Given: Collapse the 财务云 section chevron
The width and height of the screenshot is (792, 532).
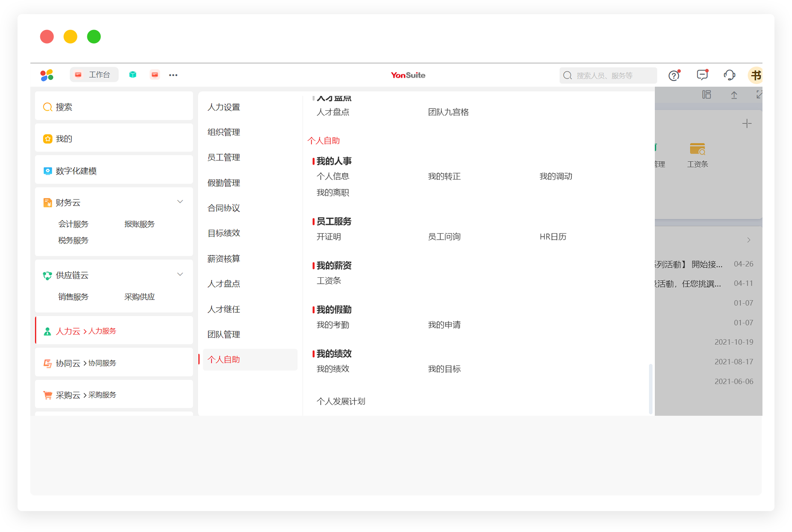Looking at the screenshot, I should pyautogui.click(x=180, y=202).
